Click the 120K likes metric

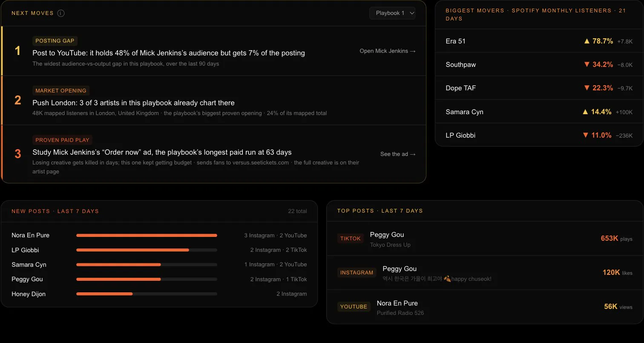618,273
